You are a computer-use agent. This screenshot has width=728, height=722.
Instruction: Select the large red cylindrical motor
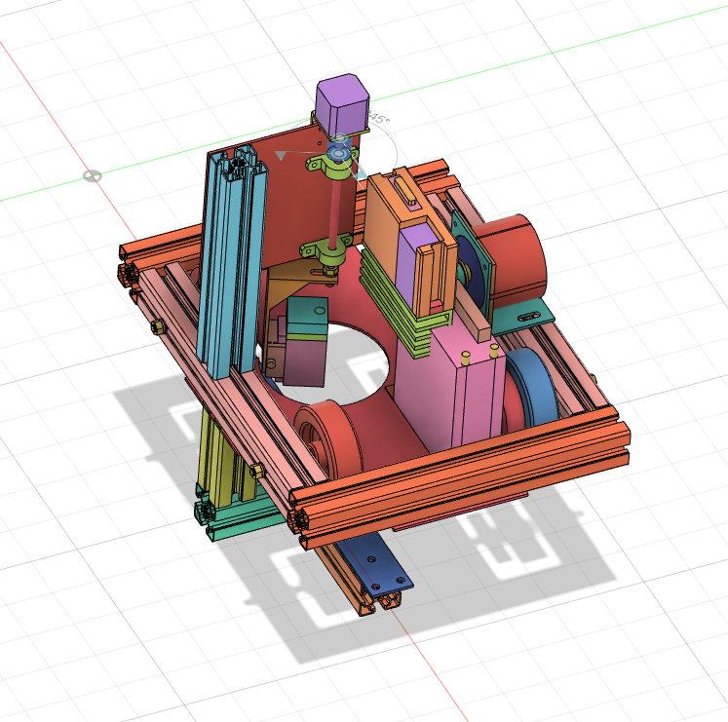pyautogui.click(x=516, y=259)
